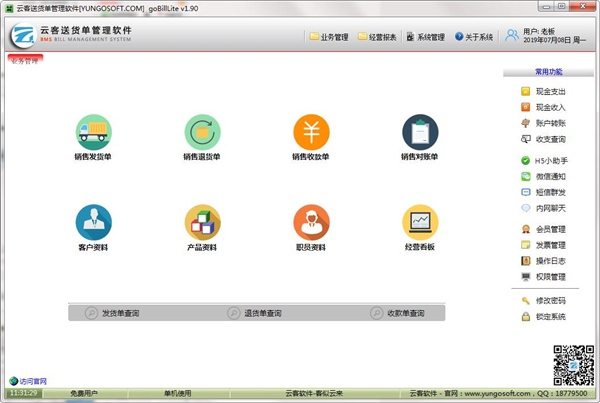Click the 销售发货单 label text
Image resolution: width=600 pixels, height=403 pixels.
pyautogui.click(x=93, y=157)
